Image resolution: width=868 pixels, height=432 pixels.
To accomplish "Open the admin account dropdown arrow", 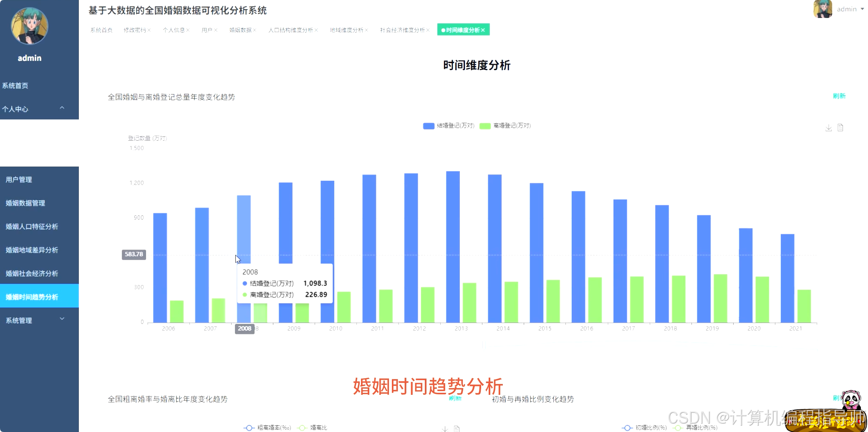I will click(x=862, y=9).
